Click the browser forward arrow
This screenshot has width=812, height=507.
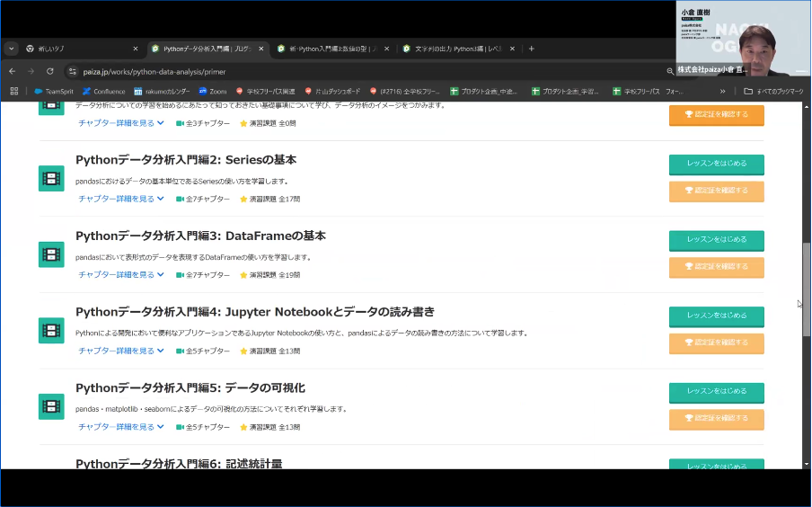[31, 72]
